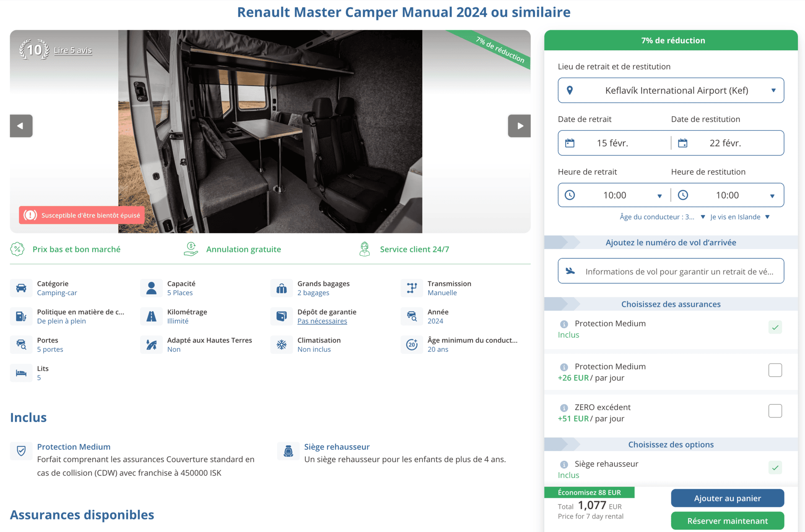Viewport: 805px width, 532px height.
Task: Click info icon beside ZERO excédent
Action: 564,407
